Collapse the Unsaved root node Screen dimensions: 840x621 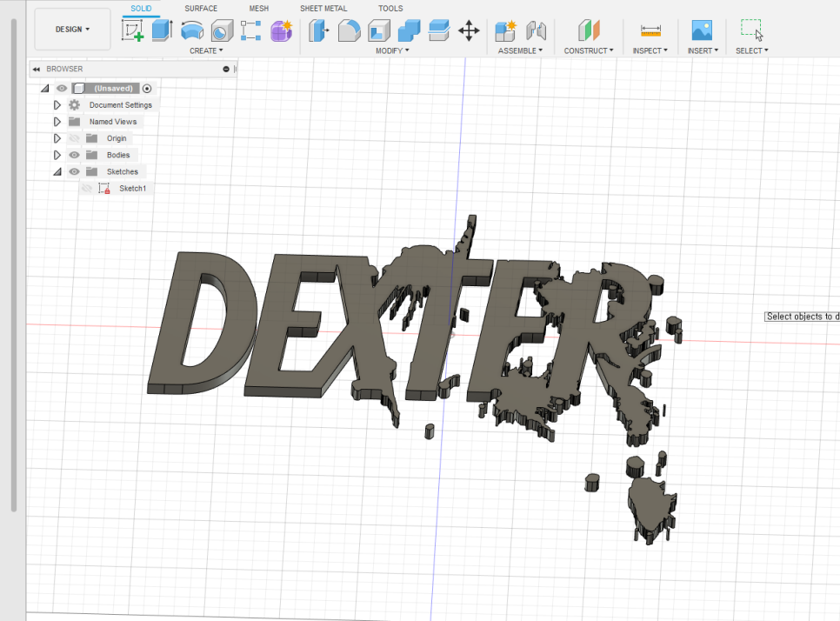(45, 89)
